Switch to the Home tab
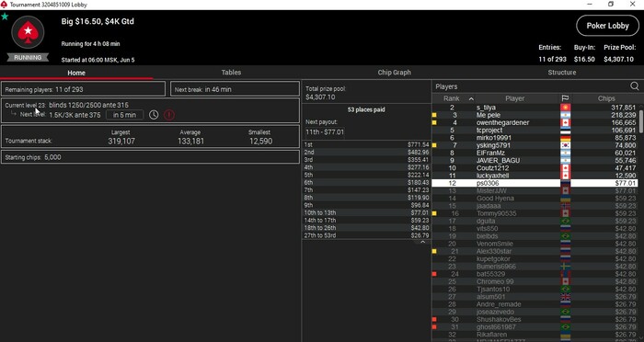644x342 pixels. 76,73
